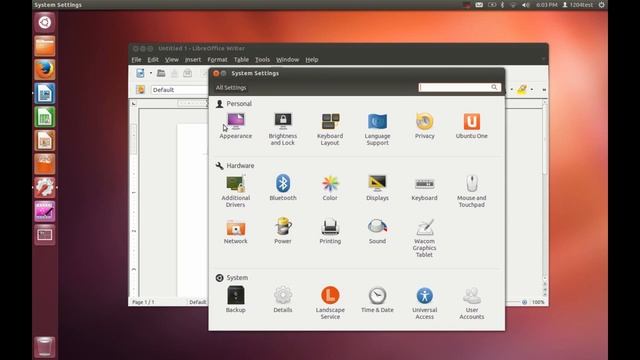Open the dropdown arrow next to New document
The height and width of the screenshot is (360, 640).
tap(151, 73)
